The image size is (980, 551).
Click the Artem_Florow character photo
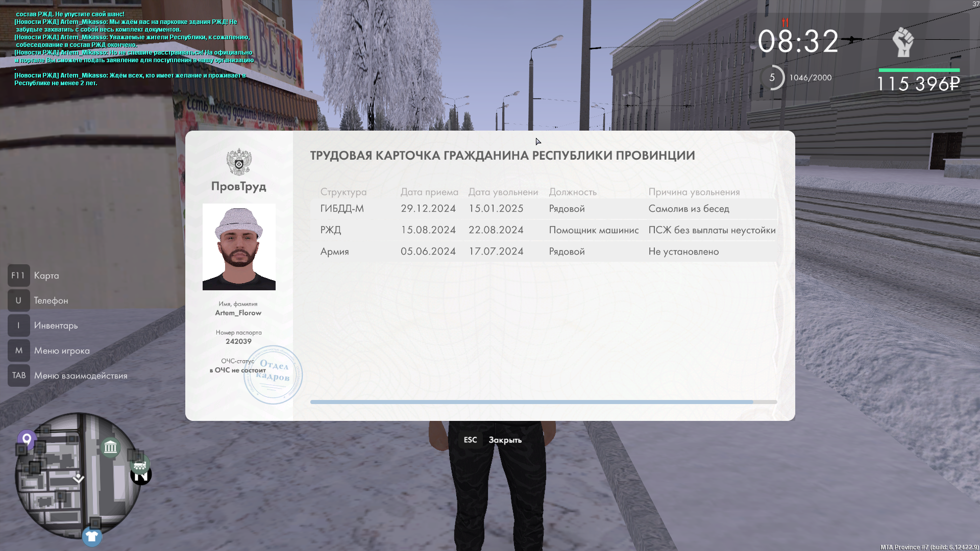point(239,247)
